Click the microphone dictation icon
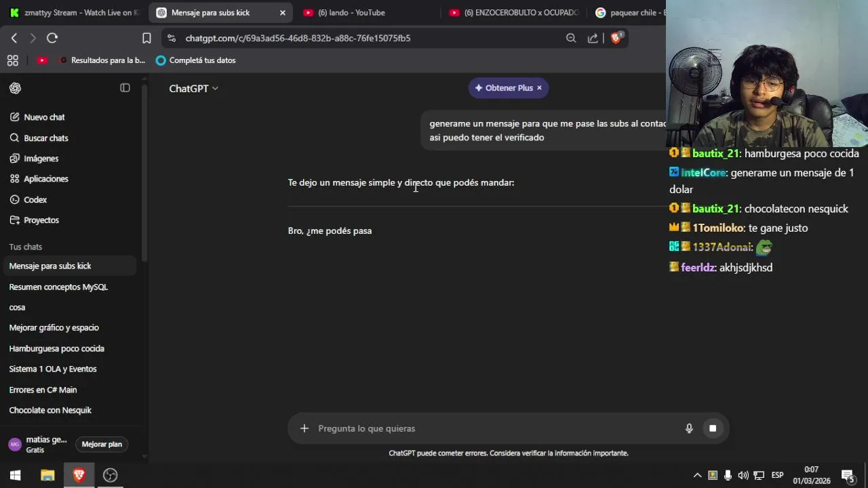868x488 pixels. pos(689,428)
